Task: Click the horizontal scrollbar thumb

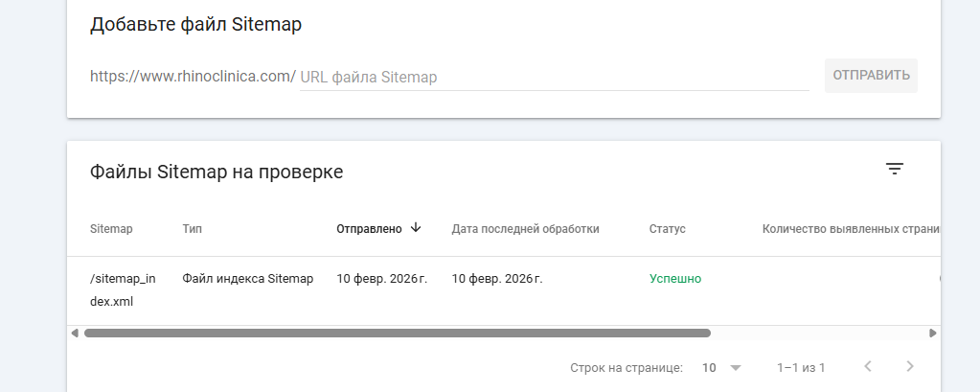Action: [x=397, y=334]
